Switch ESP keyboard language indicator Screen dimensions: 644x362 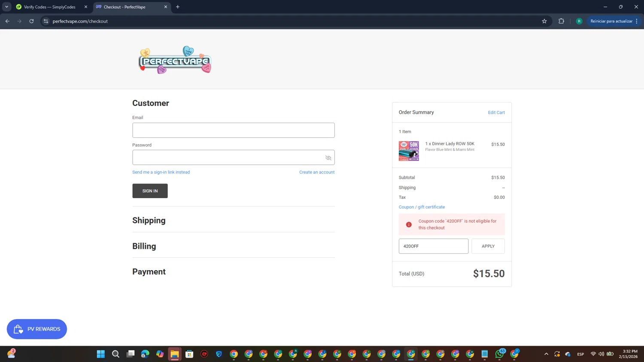[x=580, y=354]
